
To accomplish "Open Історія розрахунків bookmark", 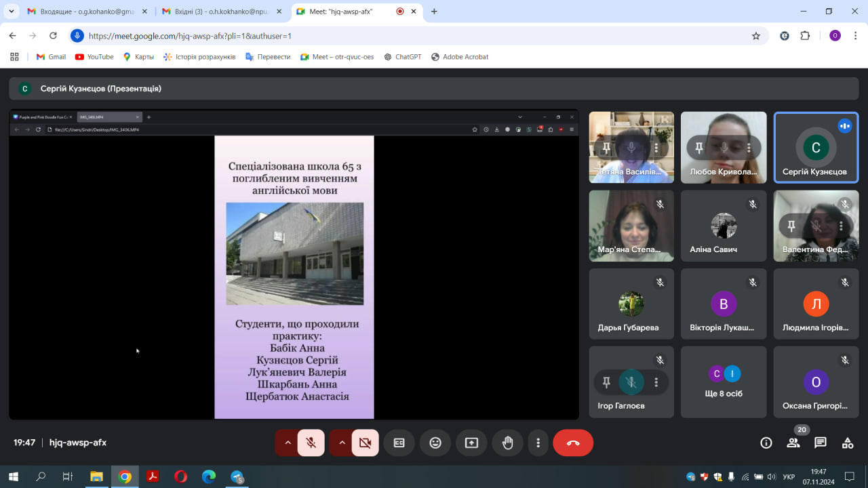I will 200,57.
